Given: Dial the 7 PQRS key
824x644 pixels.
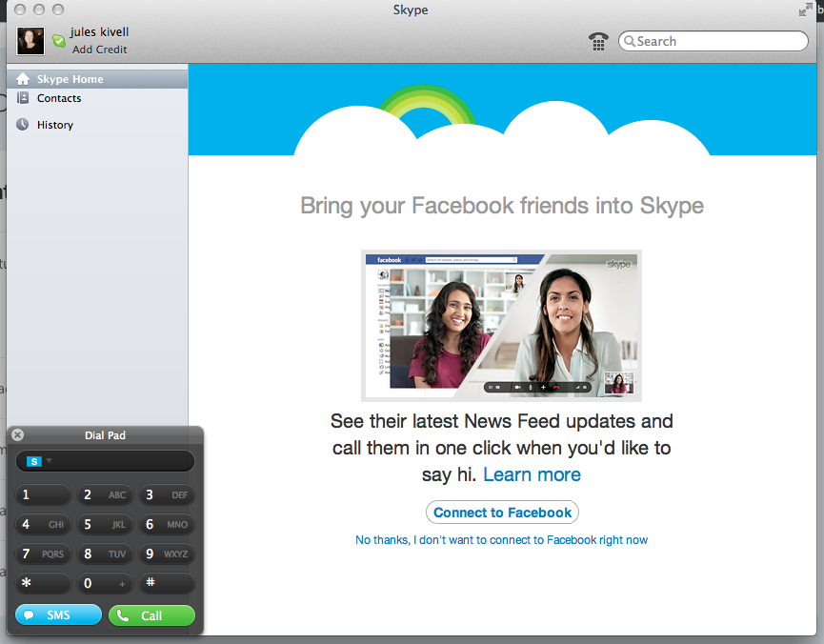Looking at the screenshot, I should (x=43, y=553).
